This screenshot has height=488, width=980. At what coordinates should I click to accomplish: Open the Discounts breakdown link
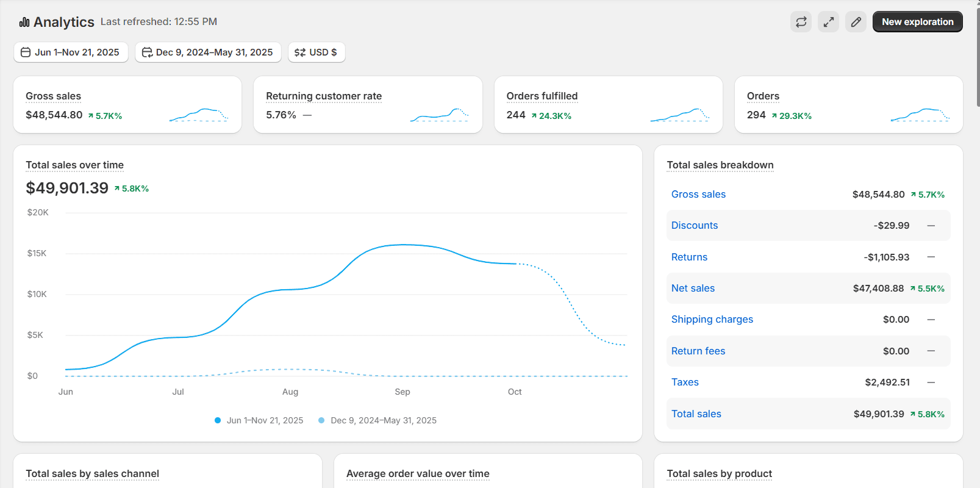(x=695, y=225)
